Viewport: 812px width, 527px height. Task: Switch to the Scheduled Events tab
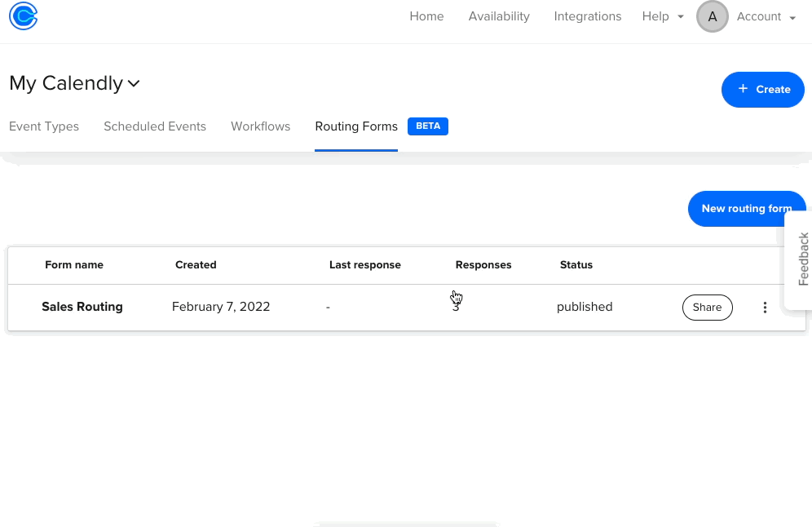pyautogui.click(x=155, y=126)
